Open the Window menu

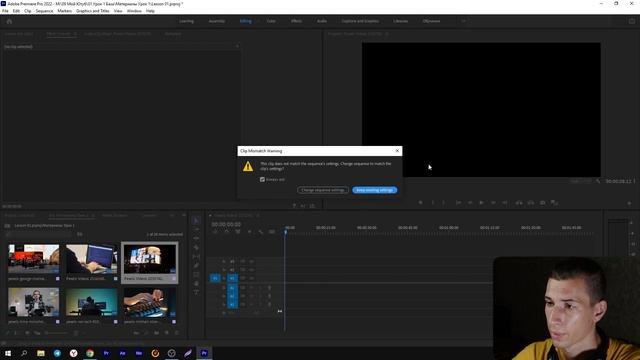coord(134,11)
